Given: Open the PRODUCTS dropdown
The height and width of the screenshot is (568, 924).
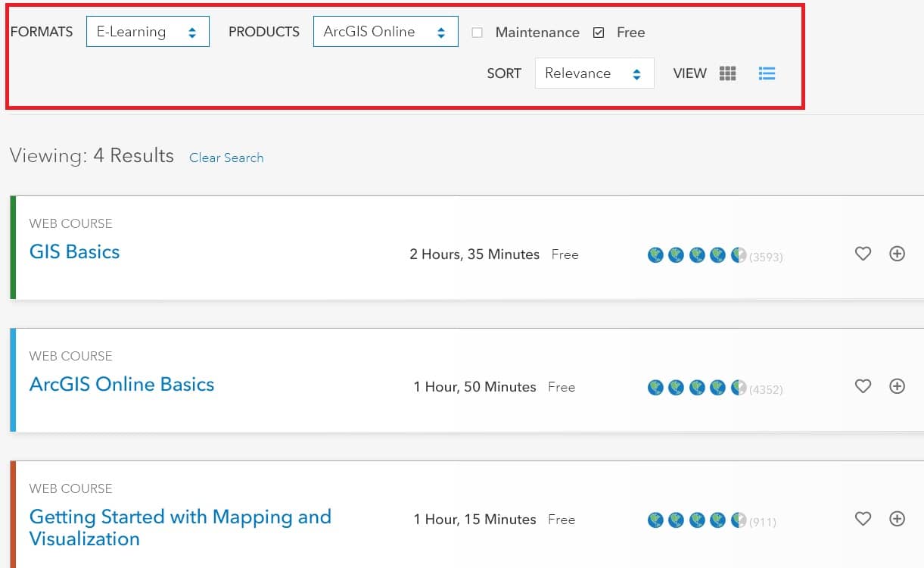Looking at the screenshot, I should [x=386, y=31].
